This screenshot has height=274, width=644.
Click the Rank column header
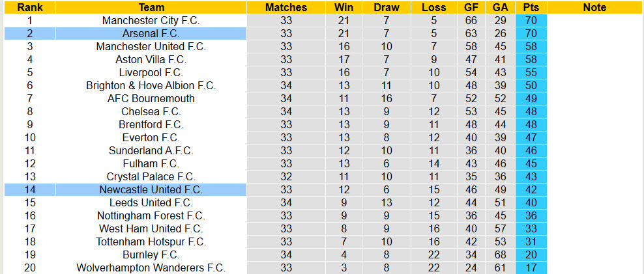point(29,8)
